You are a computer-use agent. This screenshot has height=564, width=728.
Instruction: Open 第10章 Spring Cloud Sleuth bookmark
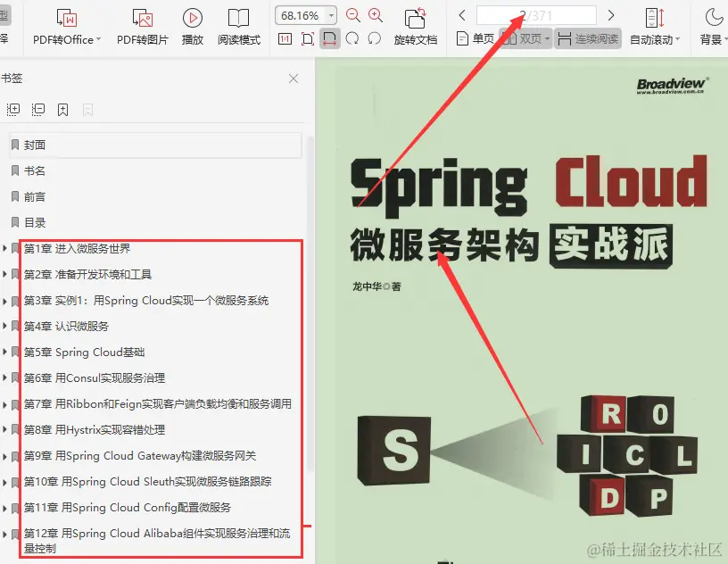147,482
